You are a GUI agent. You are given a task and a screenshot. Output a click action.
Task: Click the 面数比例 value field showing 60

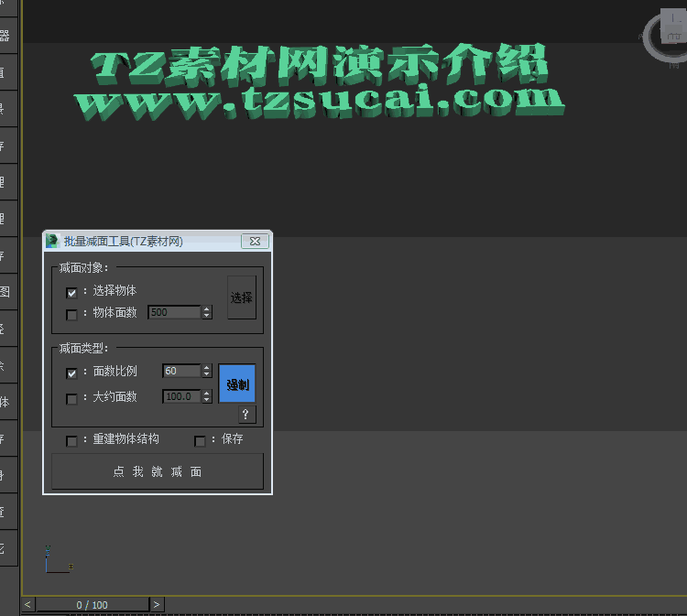(x=182, y=371)
